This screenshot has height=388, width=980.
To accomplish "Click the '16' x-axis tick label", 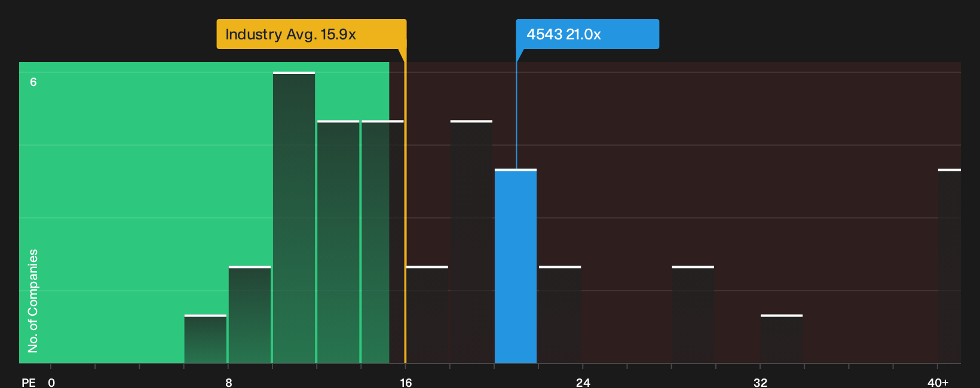I will [x=406, y=382].
